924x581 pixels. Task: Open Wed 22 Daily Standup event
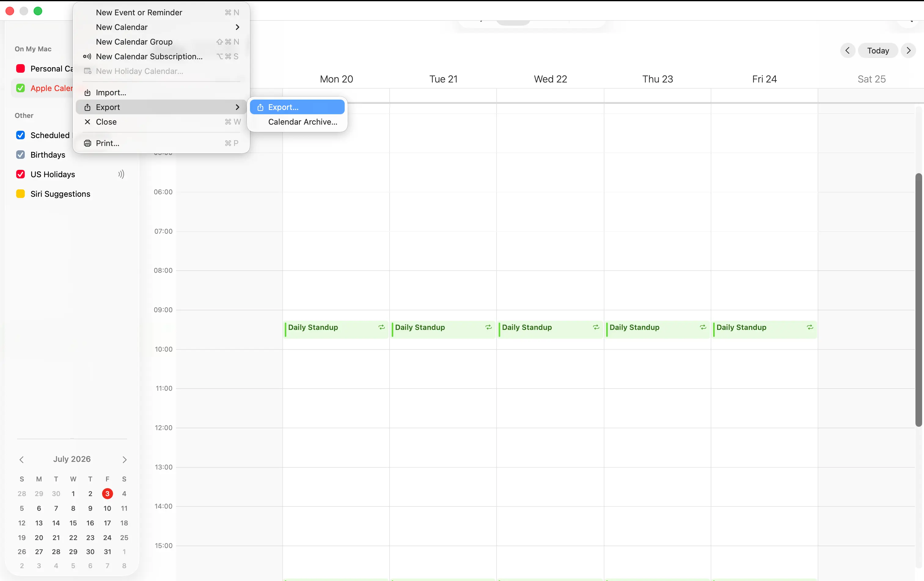tap(550, 329)
